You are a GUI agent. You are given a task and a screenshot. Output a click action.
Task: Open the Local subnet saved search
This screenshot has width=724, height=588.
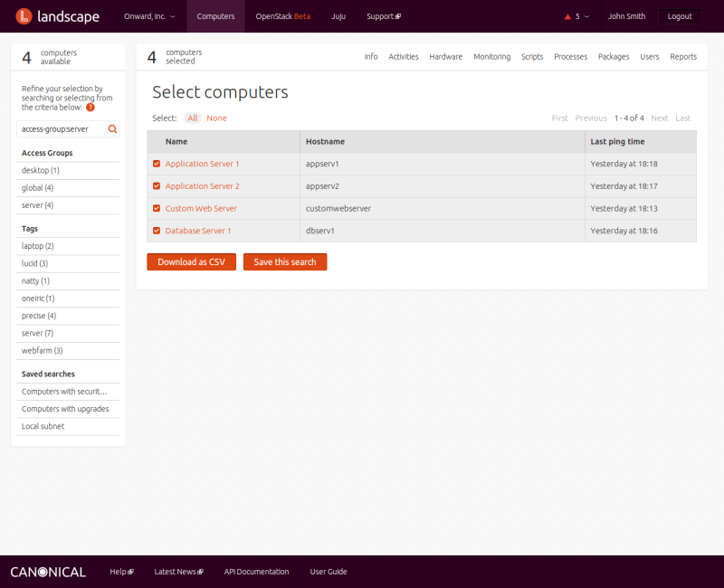coord(43,426)
